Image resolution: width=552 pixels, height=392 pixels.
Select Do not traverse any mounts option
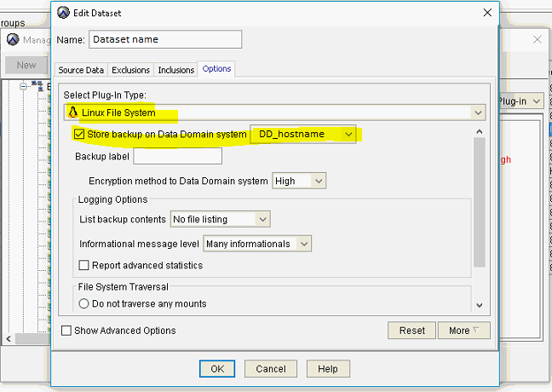84,303
